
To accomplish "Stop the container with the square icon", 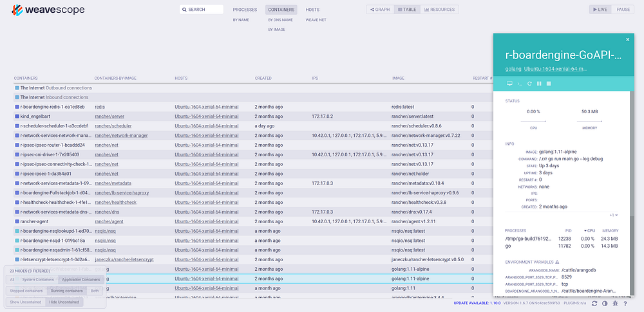I will tap(549, 84).
